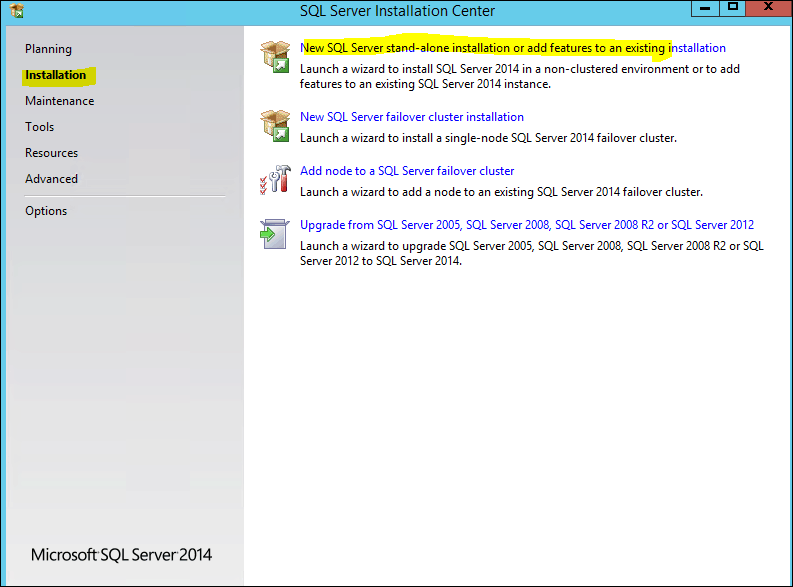Close the SQL Server Installation Center
Viewport: 793px width, 587px height.
(769, 8)
